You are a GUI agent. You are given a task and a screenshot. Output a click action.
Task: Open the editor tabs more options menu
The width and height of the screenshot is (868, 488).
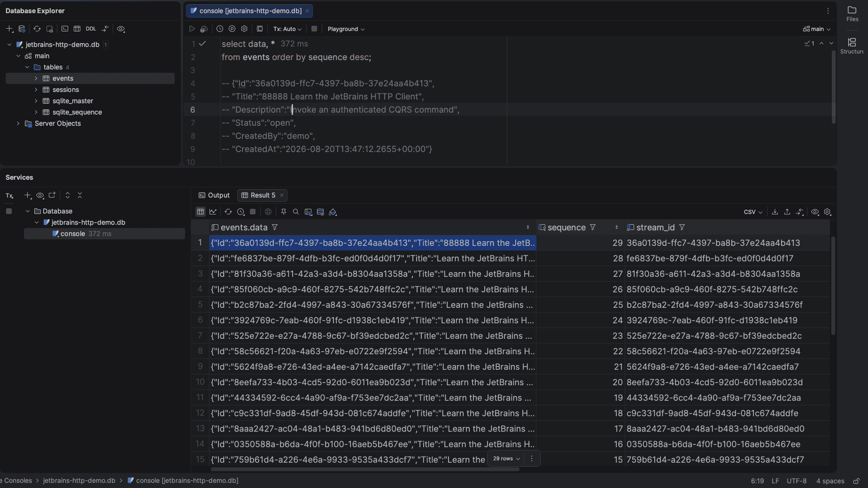[828, 11]
